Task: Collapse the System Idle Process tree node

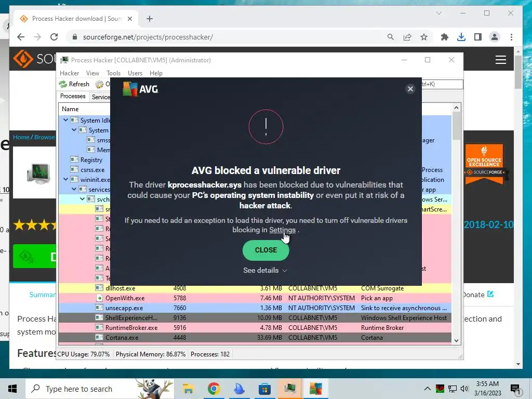Action: click(x=65, y=120)
